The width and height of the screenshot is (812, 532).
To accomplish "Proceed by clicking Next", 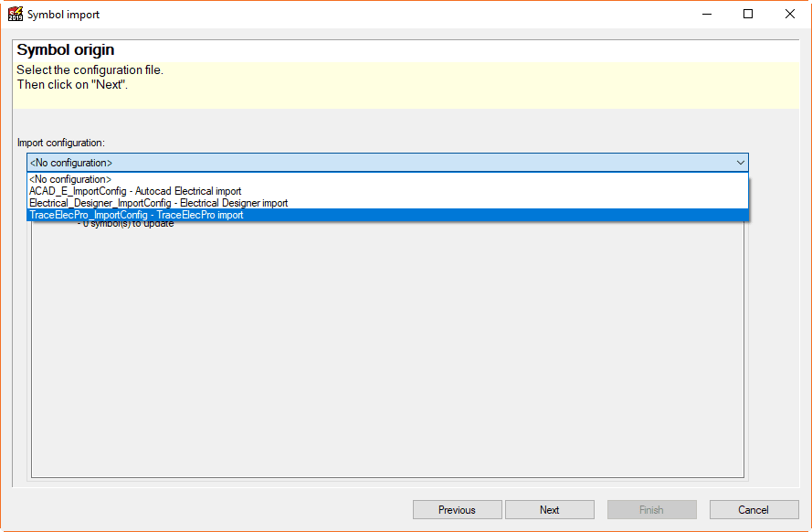I will tap(550, 510).
